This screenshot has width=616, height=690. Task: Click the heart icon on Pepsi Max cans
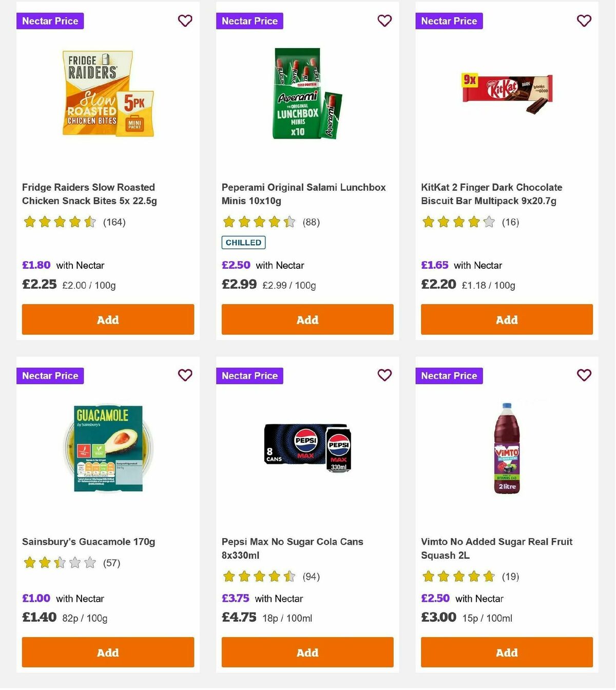[384, 375]
